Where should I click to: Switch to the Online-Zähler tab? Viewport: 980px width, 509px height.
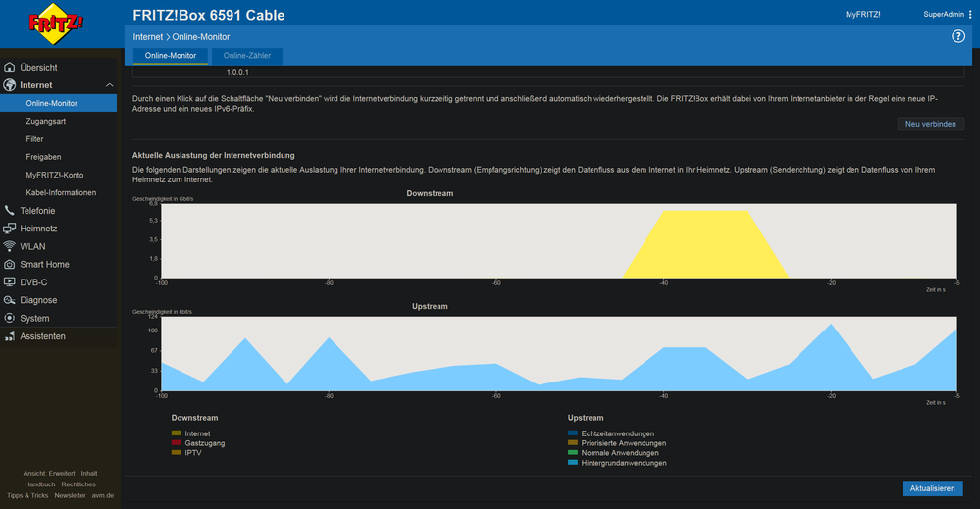(247, 56)
